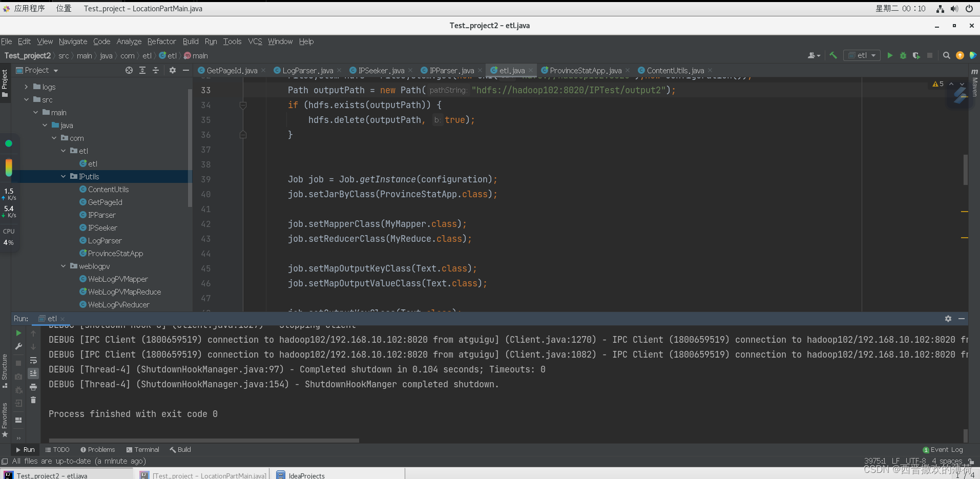Open the Refactor menu
The height and width of the screenshot is (479, 980).
click(161, 41)
